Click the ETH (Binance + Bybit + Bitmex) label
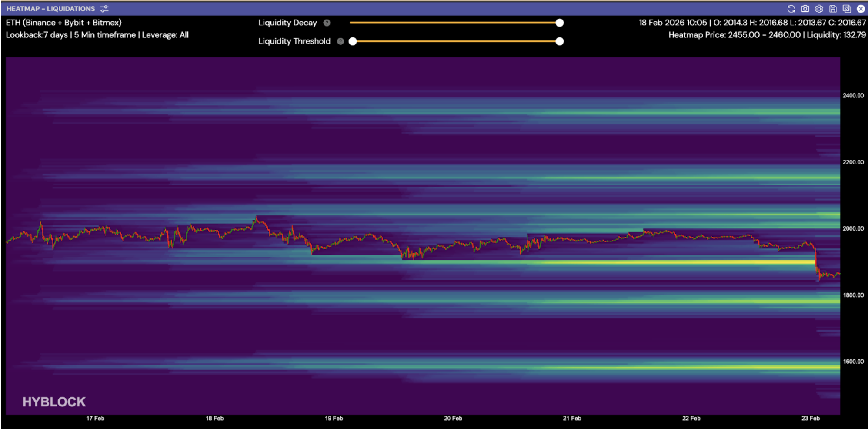 click(x=63, y=23)
